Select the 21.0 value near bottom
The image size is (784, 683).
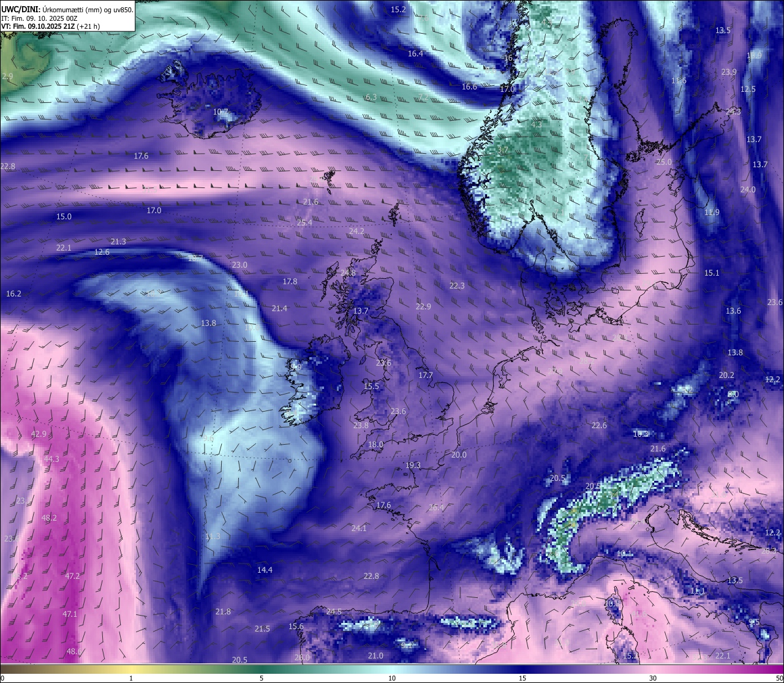[x=375, y=656]
